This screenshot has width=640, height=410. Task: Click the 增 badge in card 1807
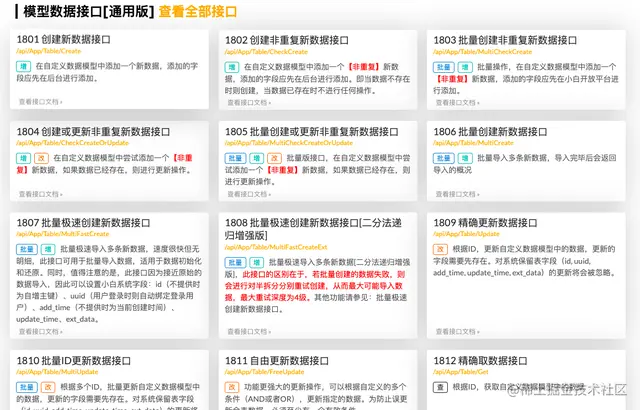point(48,249)
